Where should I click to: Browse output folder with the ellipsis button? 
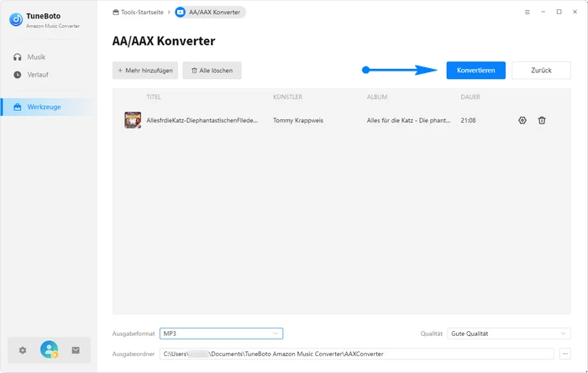tap(565, 354)
